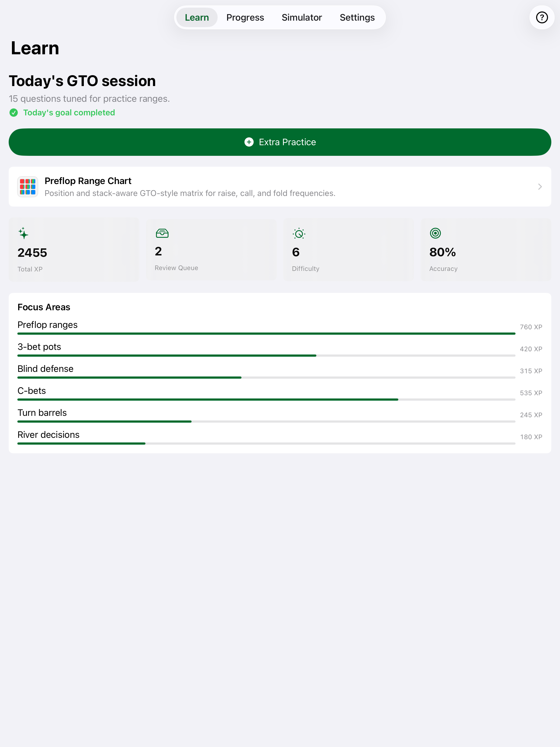Click the sparkle icon above Total XP
This screenshot has width=560, height=747.
tap(23, 233)
